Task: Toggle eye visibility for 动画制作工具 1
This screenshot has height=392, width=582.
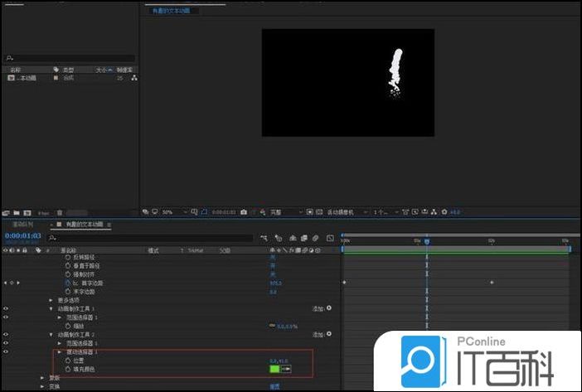Action: tap(6, 308)
